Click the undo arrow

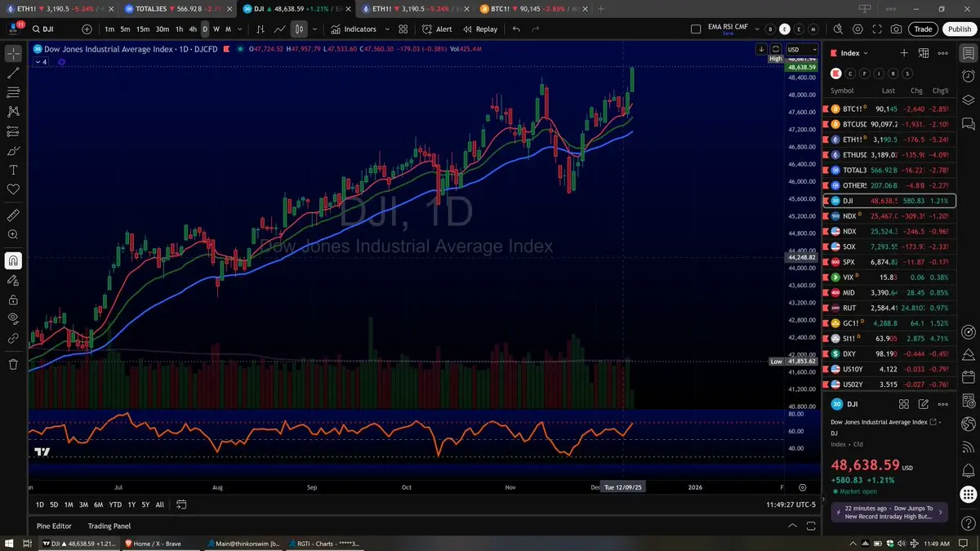tap(516, 29)
